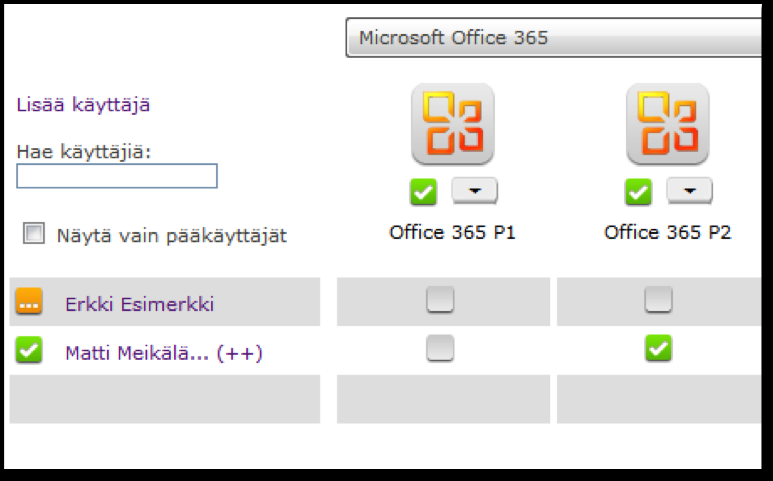This screenshot has width=773, height=481.
Task: Click the Office 365 P2 product icon
Action: point(668,124)
